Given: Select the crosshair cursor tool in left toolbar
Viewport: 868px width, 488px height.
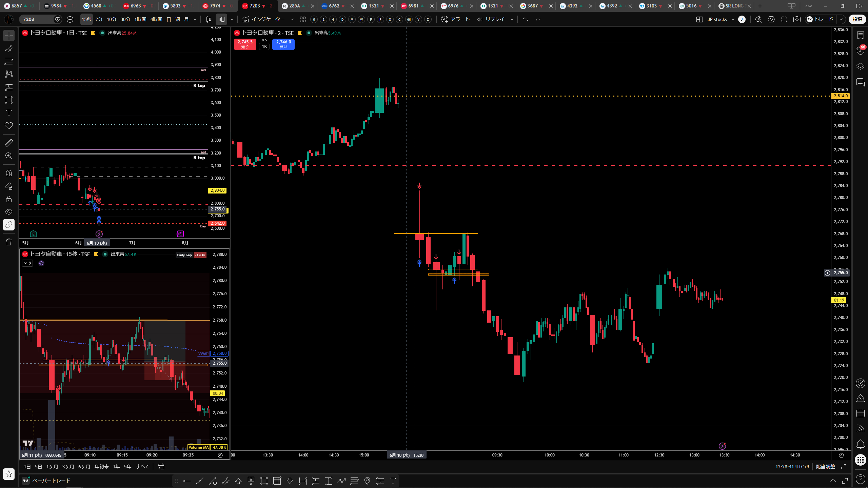Looking at the screenshot, I should 9,36.
